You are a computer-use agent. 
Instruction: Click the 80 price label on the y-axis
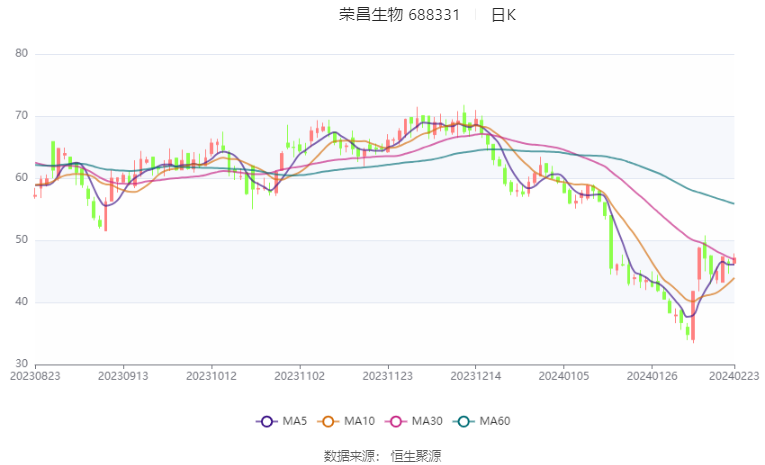pyautogui.click(x=21, y=54)
